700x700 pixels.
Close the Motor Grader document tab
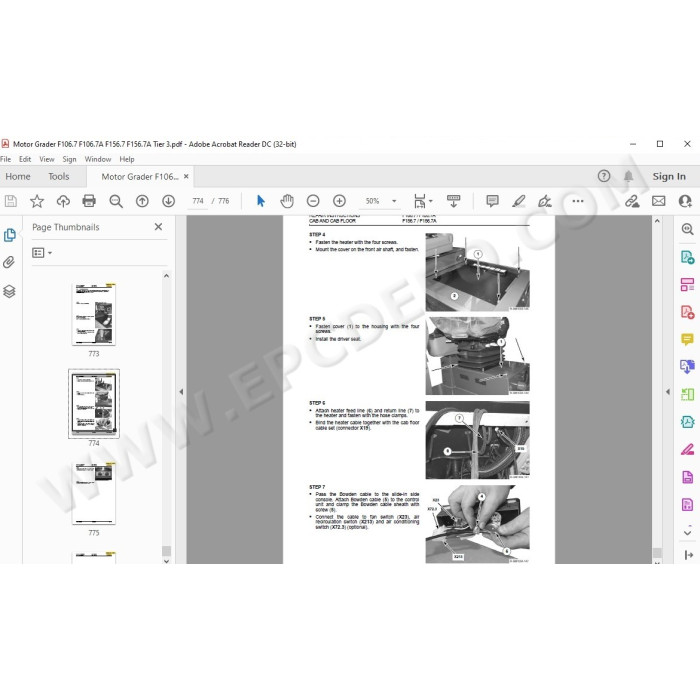click(186, 176)
